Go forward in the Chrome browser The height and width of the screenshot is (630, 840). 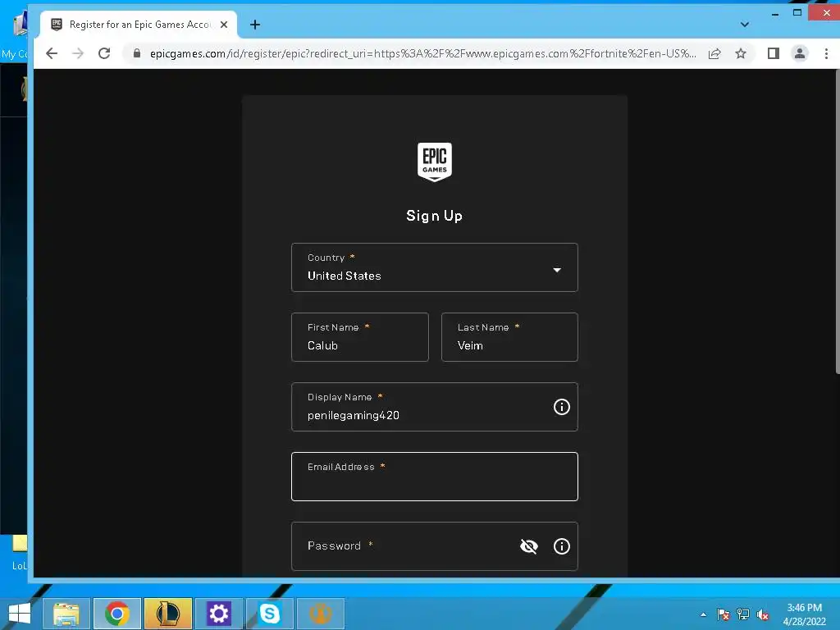coord(78,53)
